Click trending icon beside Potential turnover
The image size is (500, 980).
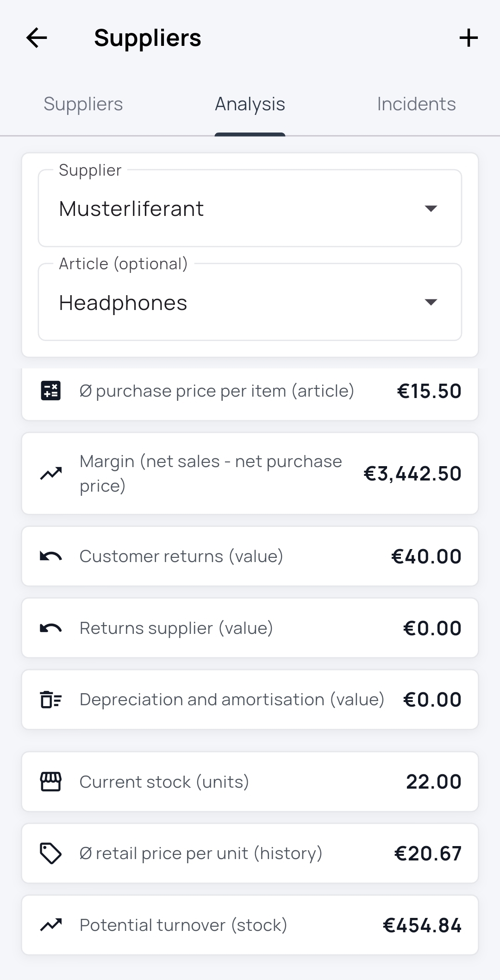50,925
